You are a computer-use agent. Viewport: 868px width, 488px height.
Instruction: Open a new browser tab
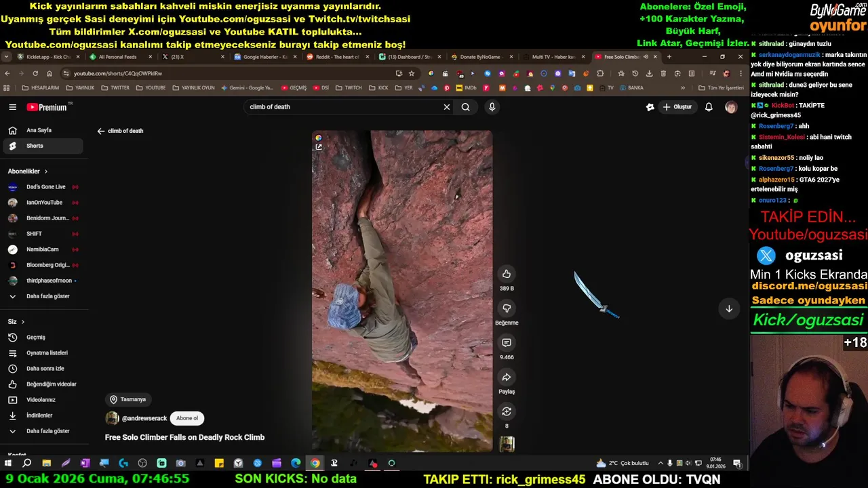(x=669, y=57)
